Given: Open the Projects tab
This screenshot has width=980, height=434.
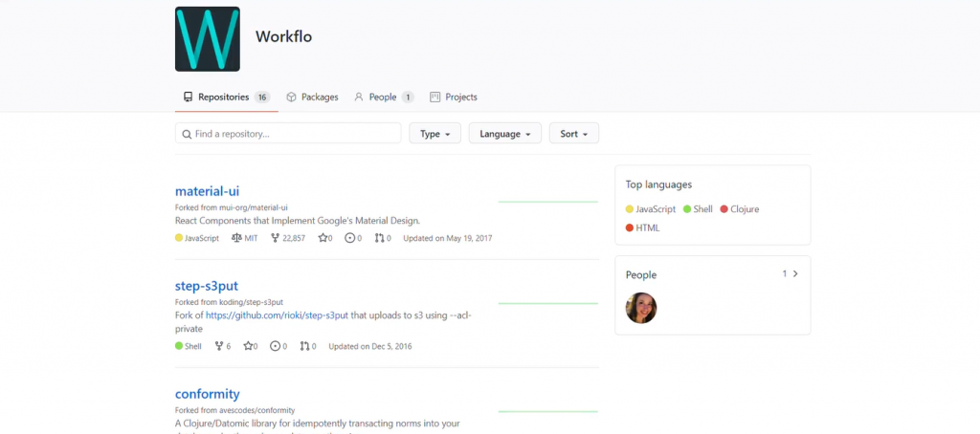Looking at the screenshot, I should point(454,97).
